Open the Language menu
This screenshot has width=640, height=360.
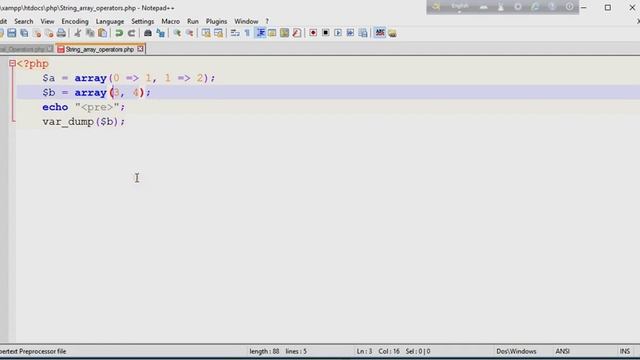pyautogui.click(x=110, y=21)
